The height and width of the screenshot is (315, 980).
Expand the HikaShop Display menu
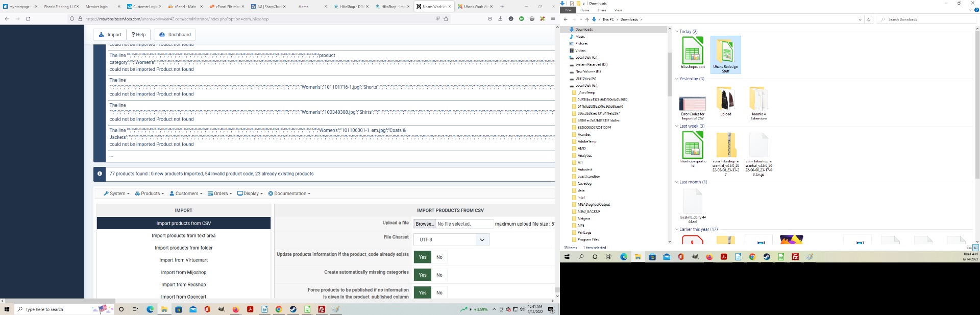coord(250,193)
